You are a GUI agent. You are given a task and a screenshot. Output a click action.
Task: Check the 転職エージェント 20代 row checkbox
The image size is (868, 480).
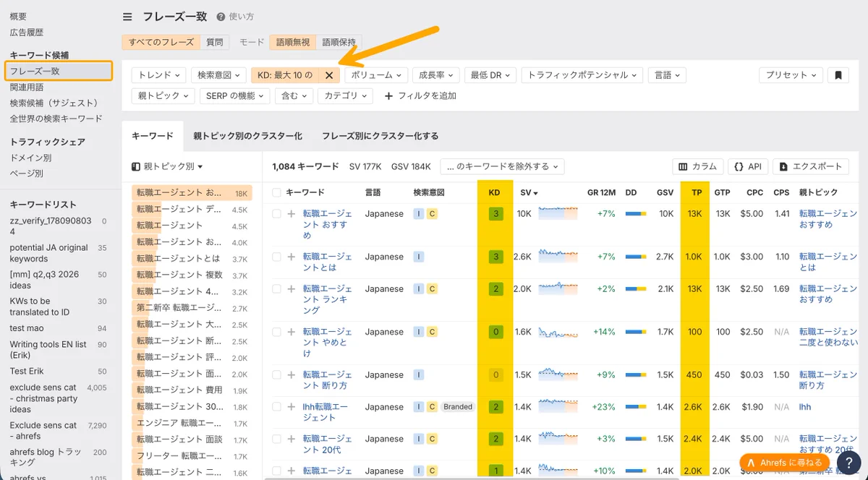276,439
